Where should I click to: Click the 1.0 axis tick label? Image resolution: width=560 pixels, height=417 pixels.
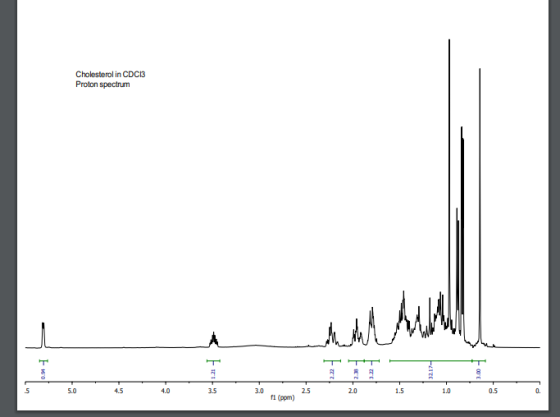pyautogui.click(x=446, y=391)
